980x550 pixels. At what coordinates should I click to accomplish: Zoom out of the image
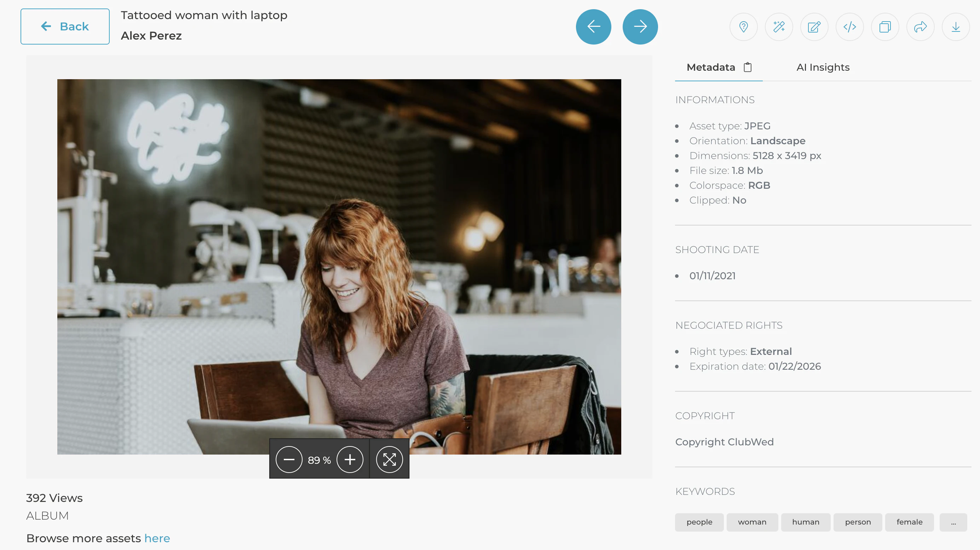pyautogui.click(x=289, y=459)
